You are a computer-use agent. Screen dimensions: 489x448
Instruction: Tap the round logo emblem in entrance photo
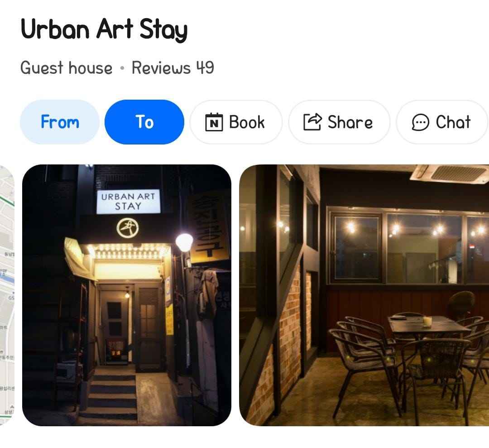pyautogui.click(x=128, y=228)
